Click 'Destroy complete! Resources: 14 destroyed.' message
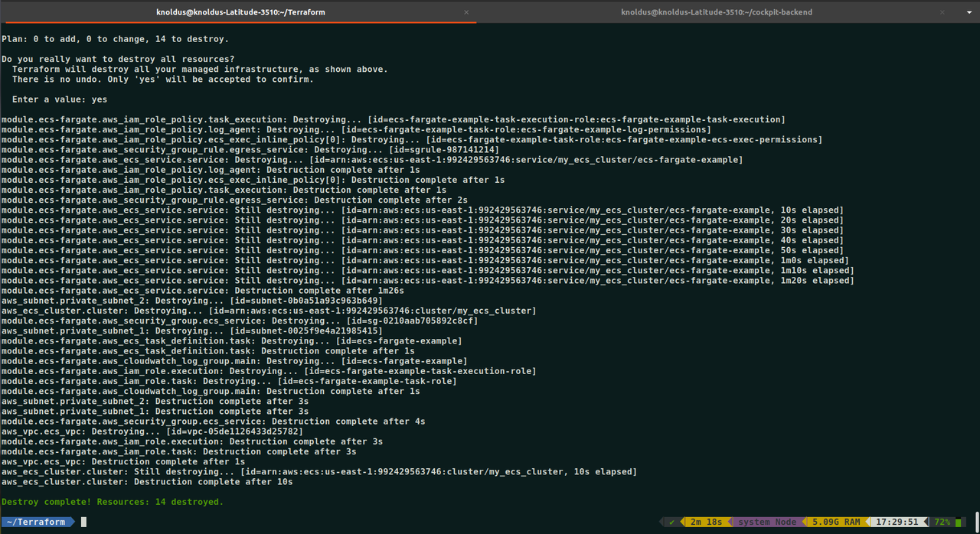Viewport: 980px width, 534px height. (113, 502)
